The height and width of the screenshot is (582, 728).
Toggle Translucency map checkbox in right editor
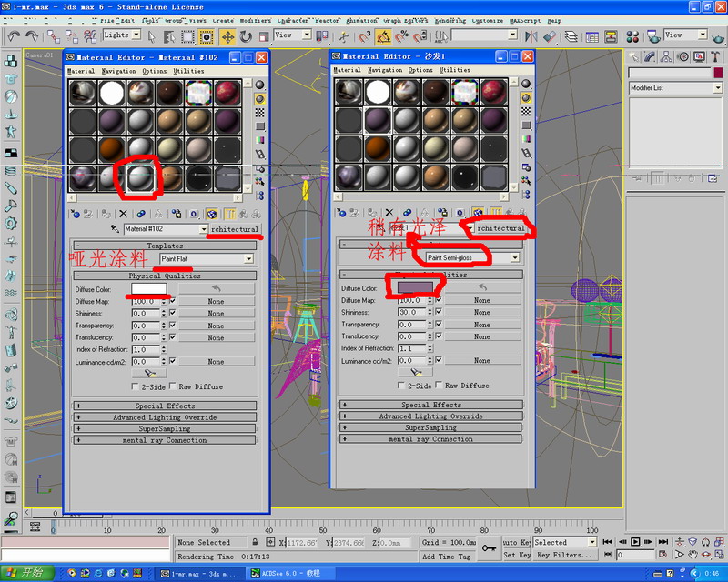pos(439,336)
